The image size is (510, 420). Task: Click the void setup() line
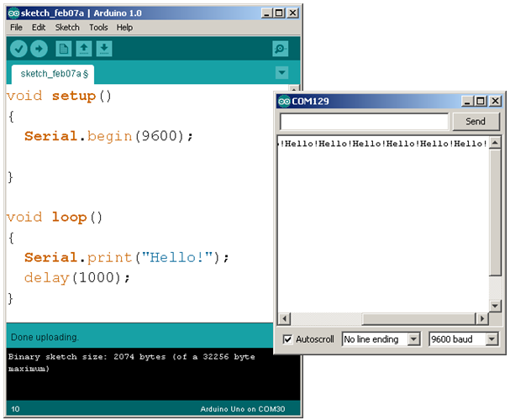click(59, 96)
